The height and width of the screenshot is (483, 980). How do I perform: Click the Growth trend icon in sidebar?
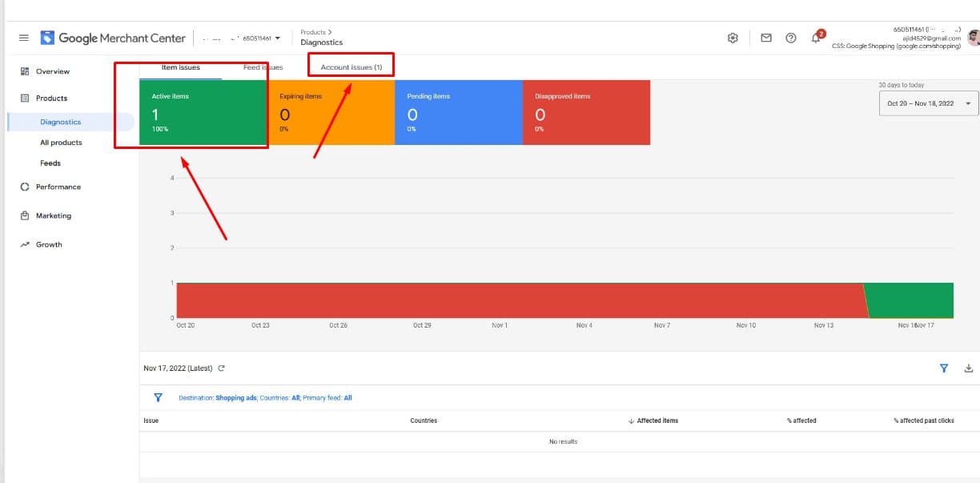pyautogui.click(x=25, y=244)
